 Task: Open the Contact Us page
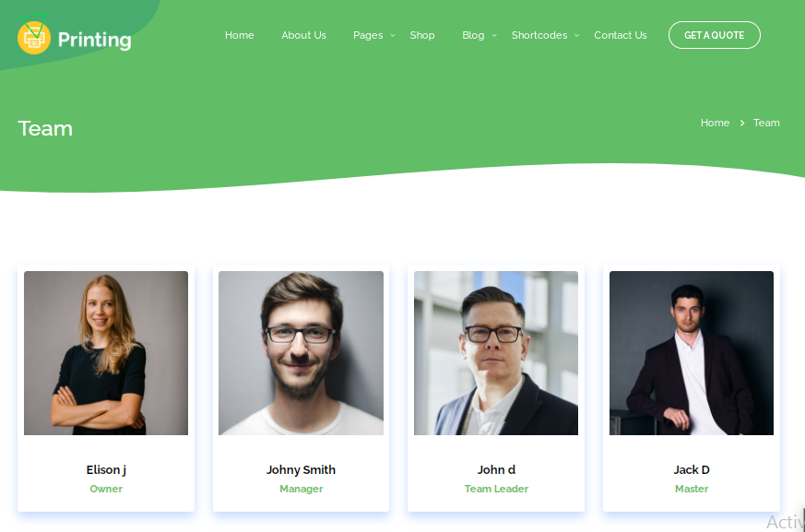[621, 35]
